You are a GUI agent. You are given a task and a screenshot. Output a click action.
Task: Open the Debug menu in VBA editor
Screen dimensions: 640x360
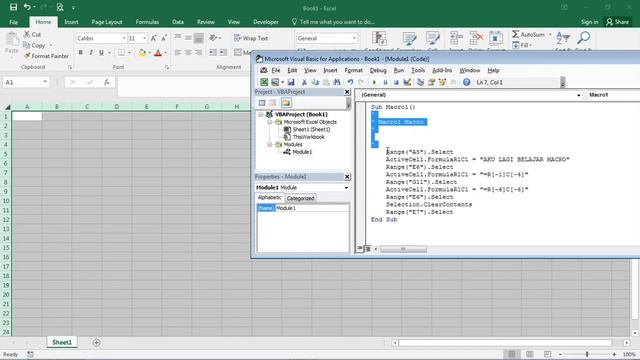click(378, 71)
